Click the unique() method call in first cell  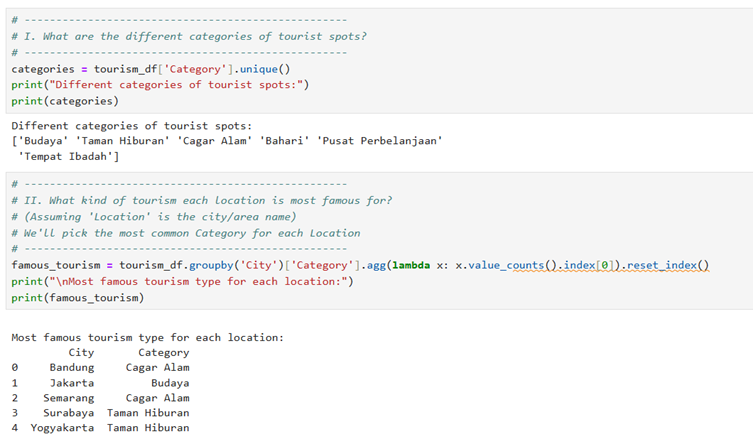[x=264, y=69]
